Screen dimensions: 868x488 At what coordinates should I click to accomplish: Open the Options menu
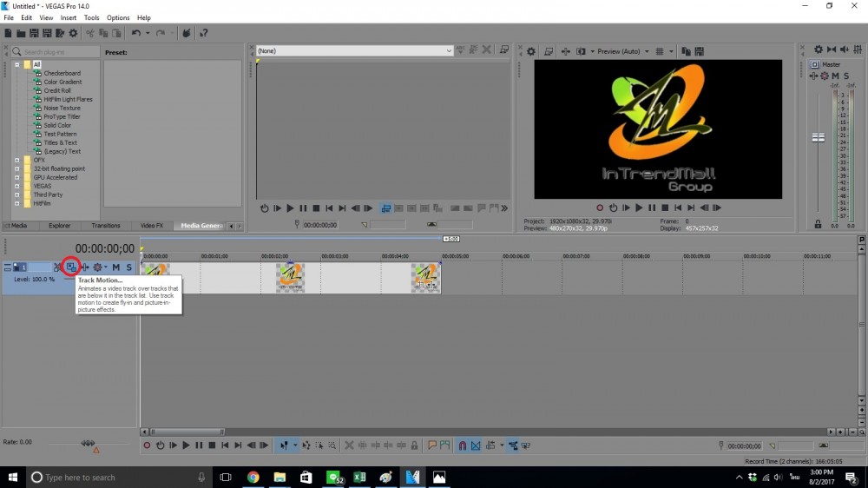tap(118, 17)
